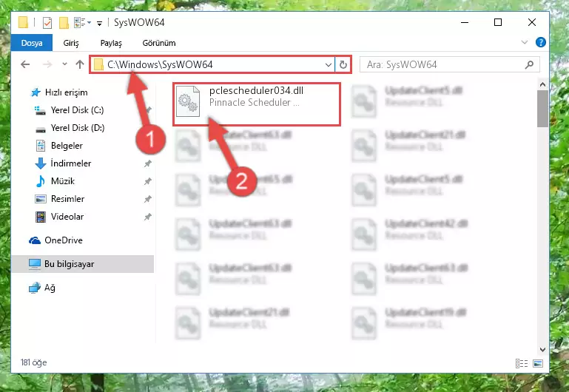Click the search magnifier icon

[x=530, y=65]
